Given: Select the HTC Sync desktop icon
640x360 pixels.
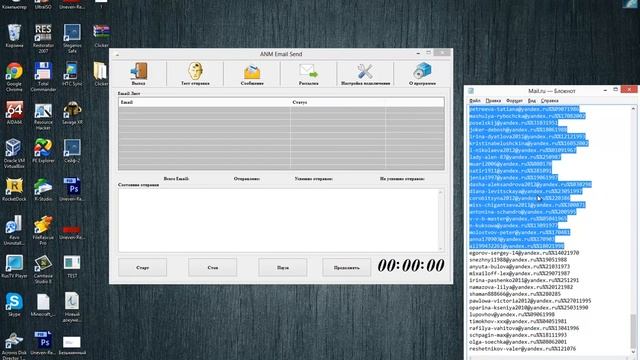Looking at the screenshot, I should pyautogui.click(x=72, y=74).
